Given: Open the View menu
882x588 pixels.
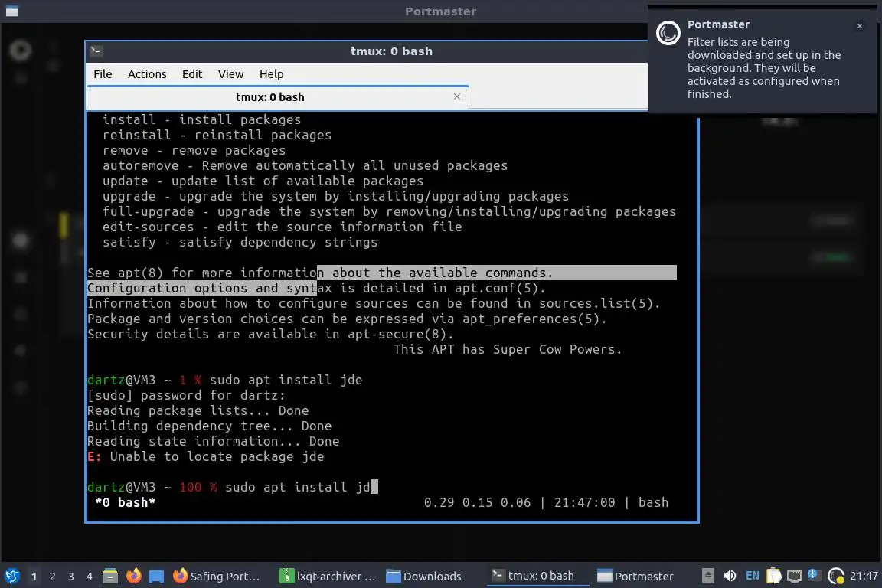Looking at the screenshot, I should coord(230,74).
